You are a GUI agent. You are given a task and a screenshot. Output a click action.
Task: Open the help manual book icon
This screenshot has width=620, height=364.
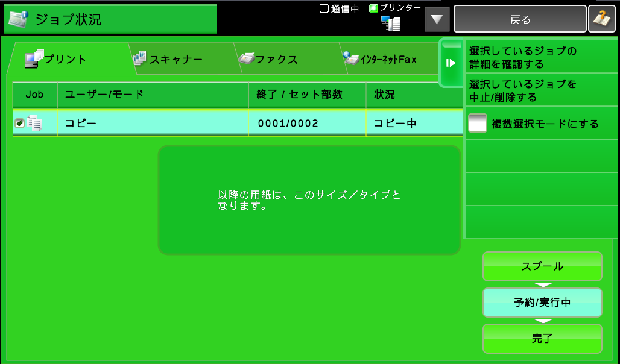point(601,19)
